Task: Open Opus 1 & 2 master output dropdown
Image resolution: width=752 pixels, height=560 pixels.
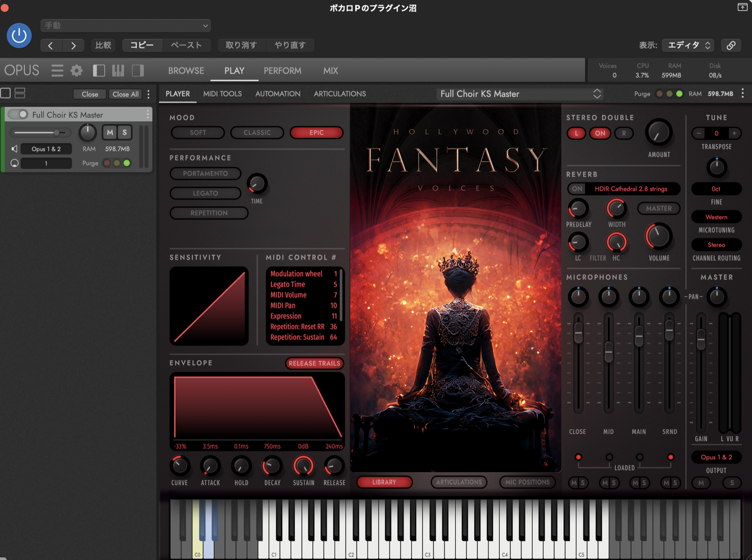Action: click(716, 457)
